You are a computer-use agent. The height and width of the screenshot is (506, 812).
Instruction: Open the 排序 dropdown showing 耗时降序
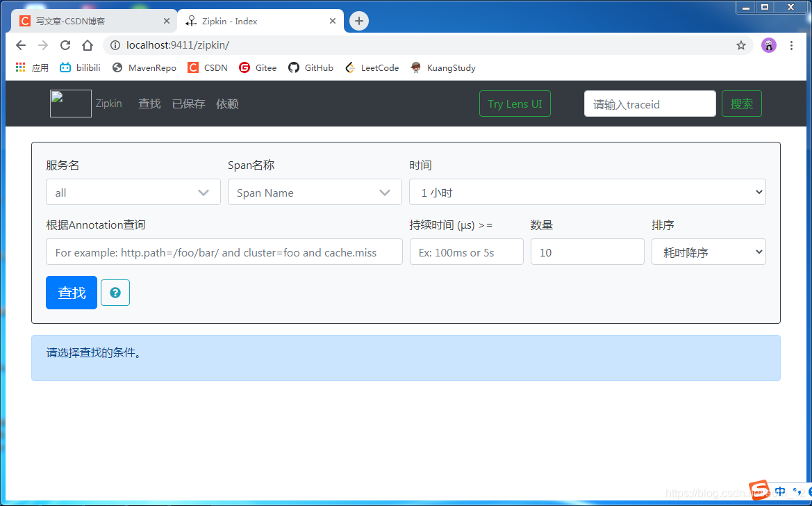click(x=709, y=252)
